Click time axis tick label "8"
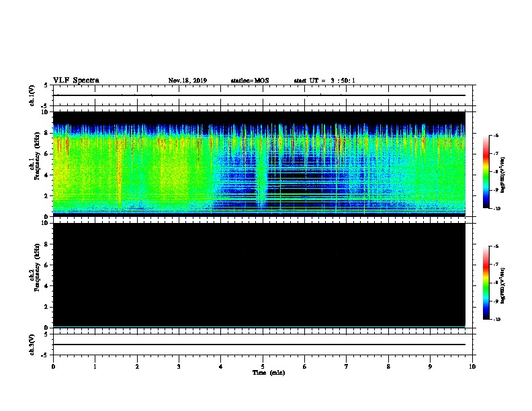Screen dimensions: 532x411 pyautogui.click(x=388, y=367)
